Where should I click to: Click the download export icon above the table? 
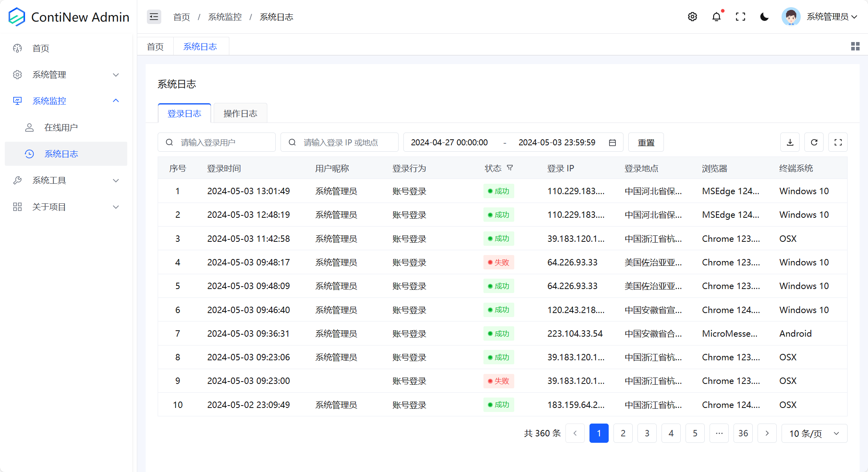(790, 142)
